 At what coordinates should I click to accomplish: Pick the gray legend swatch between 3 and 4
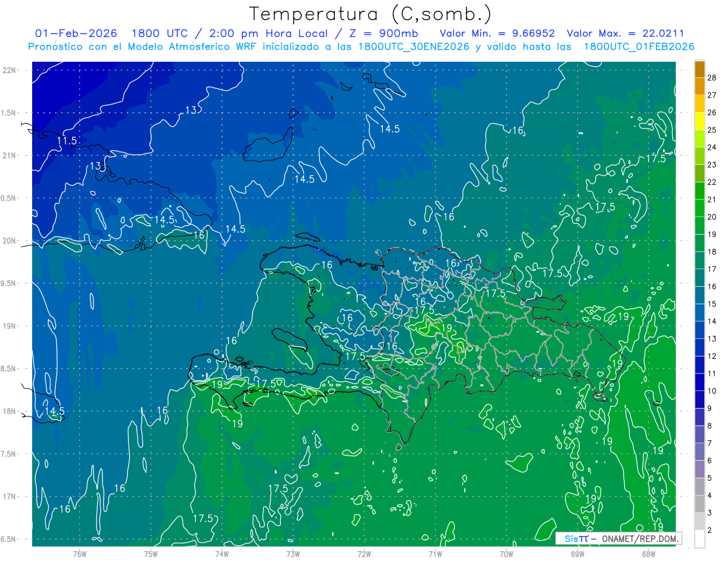(x=700, y=504)
